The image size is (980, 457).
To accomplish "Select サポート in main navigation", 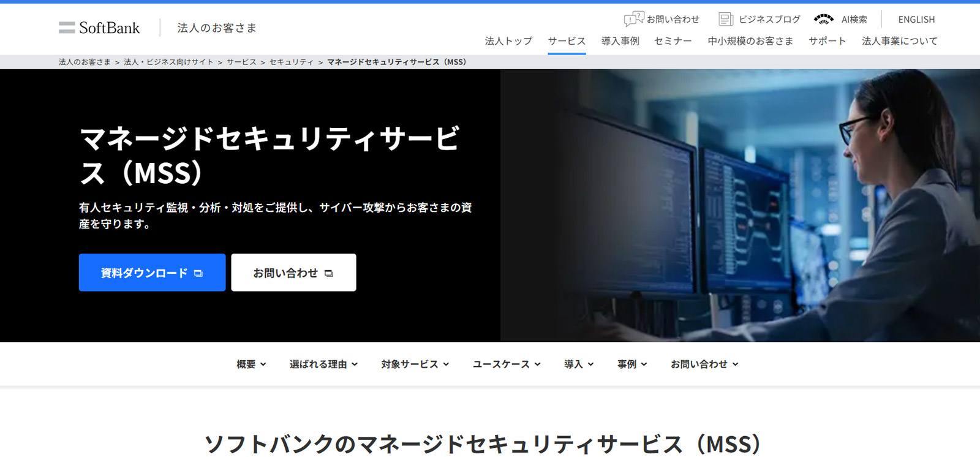I will coord(827,41).
